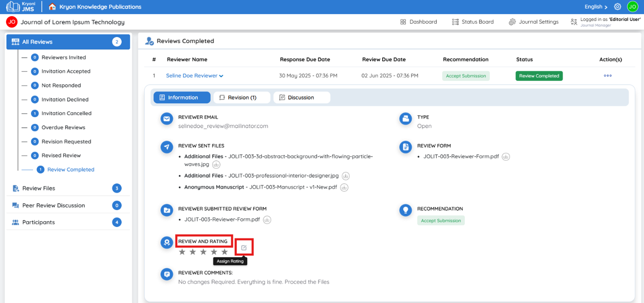Set rating to one star
644x303 pixels.
coord(182,252)
